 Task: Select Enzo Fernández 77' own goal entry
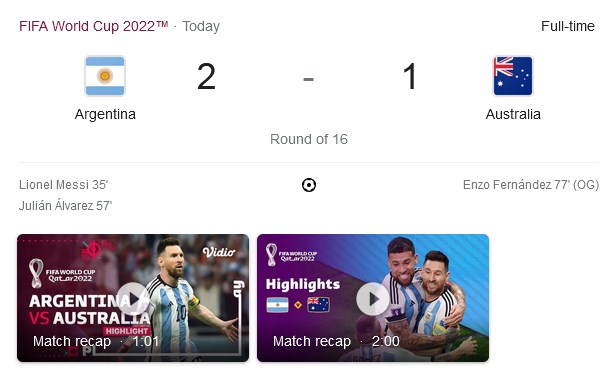[x=531, y=185]
